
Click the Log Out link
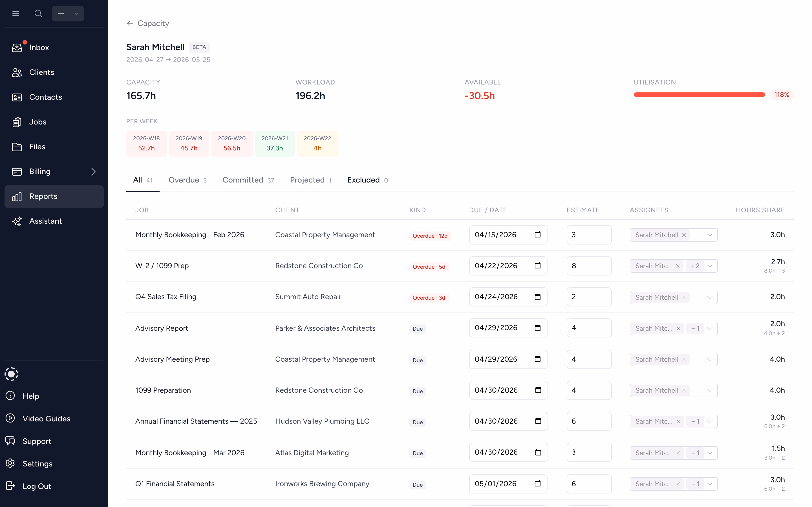(x=37, y=486)
